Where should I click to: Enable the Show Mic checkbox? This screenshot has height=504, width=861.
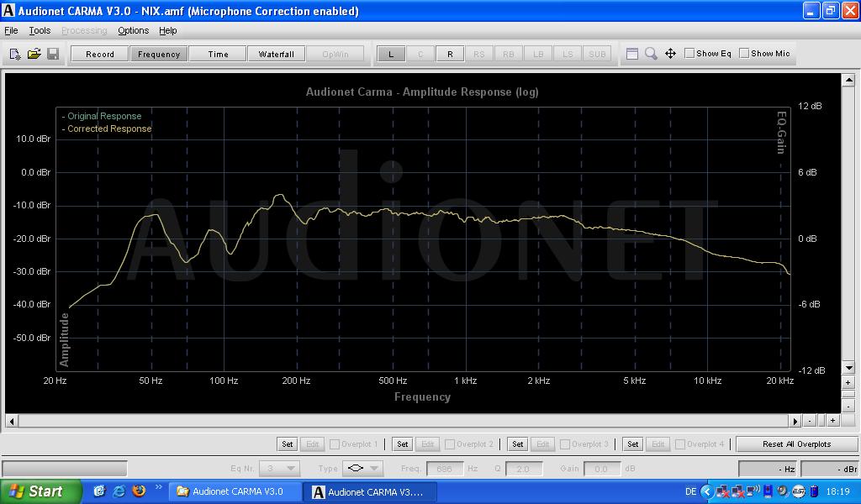click(744, 53)
